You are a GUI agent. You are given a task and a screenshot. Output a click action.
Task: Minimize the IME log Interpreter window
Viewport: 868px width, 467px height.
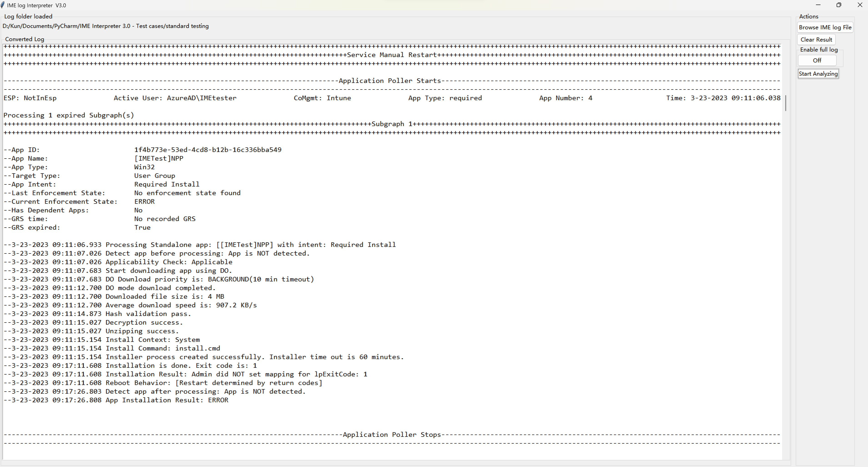tap(818, 5)
